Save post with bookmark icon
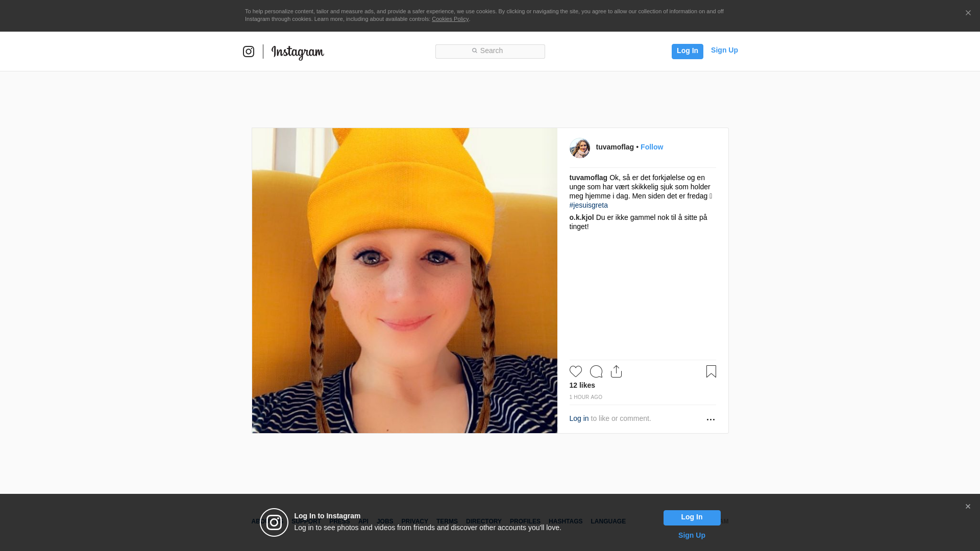 (711, 371)
